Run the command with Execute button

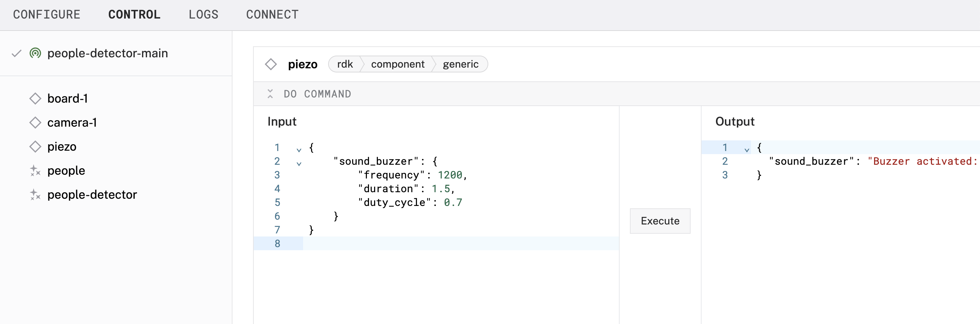[660, 221]
